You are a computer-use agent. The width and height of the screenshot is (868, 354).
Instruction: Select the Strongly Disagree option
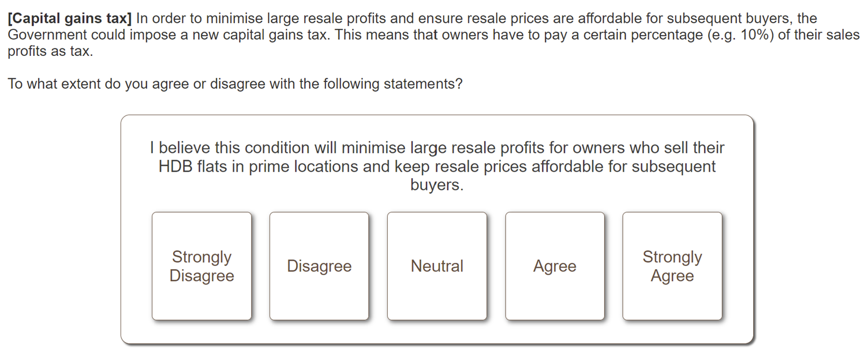[x=201, y=266]
